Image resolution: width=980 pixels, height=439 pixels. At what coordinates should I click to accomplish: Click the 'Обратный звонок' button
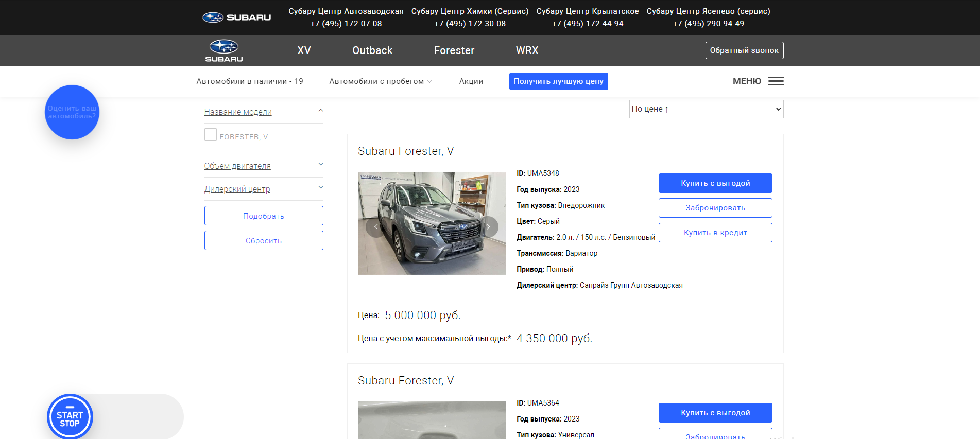tap(744, 50)
